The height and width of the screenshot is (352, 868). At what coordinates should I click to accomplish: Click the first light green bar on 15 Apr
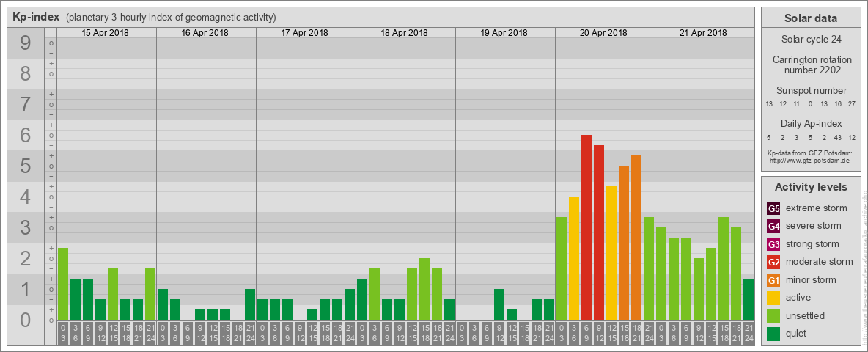(63, 284)
